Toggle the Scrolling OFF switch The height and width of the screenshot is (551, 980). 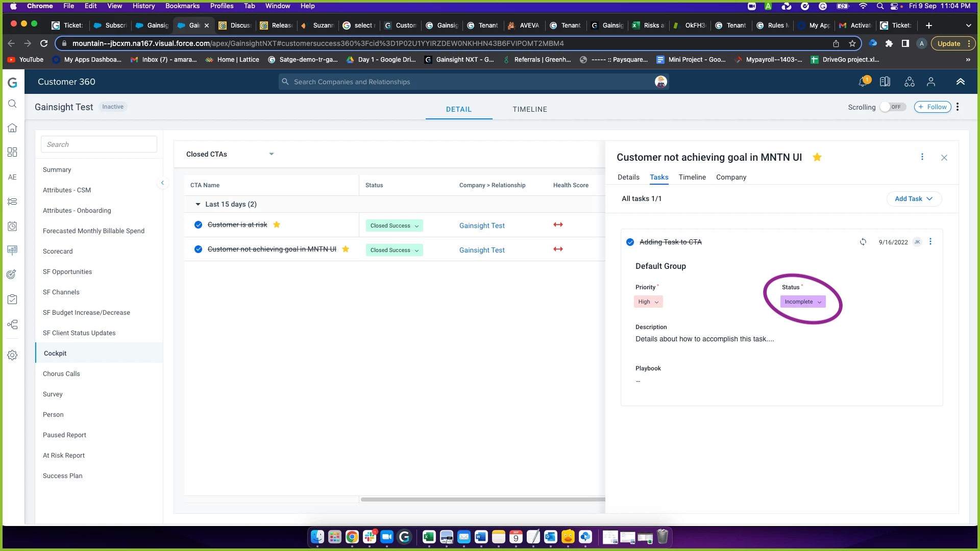point(893,107)
